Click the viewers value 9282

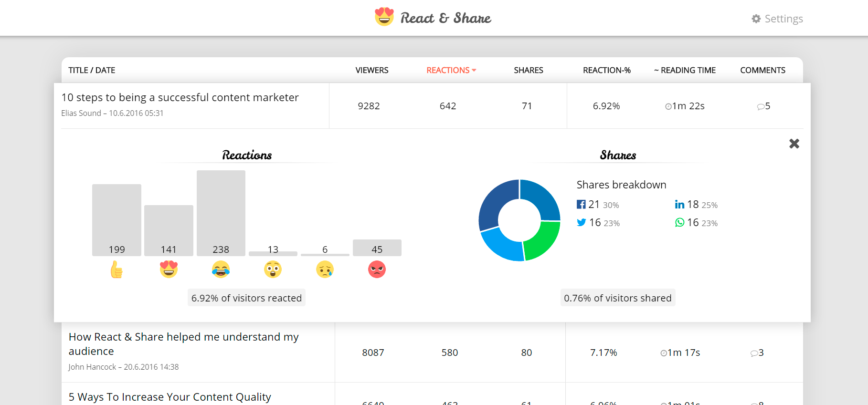click(369, 106)
